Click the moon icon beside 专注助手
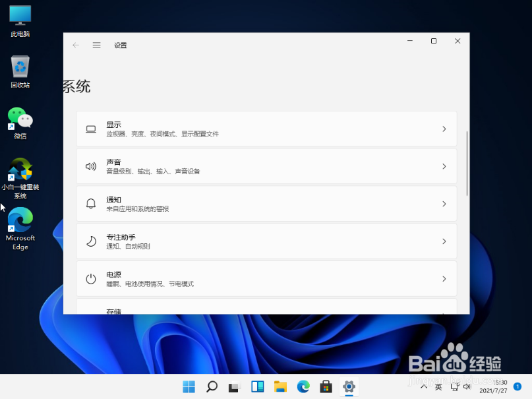This screenshot has height=399, width=532. point(91,241)
